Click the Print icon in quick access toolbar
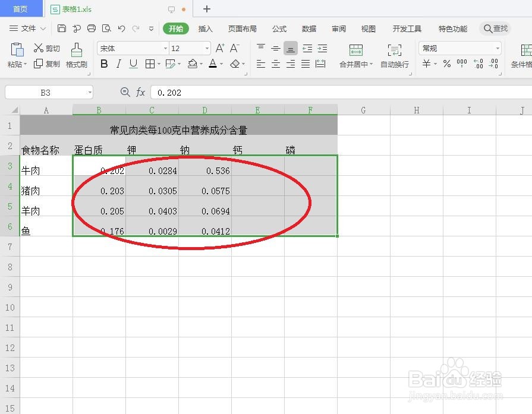 pos(91,28)
